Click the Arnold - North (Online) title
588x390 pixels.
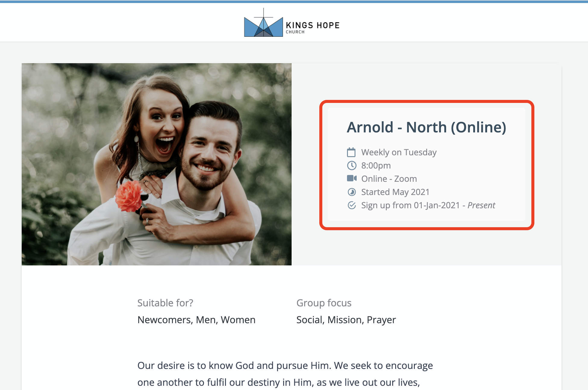tap(426, 127)
